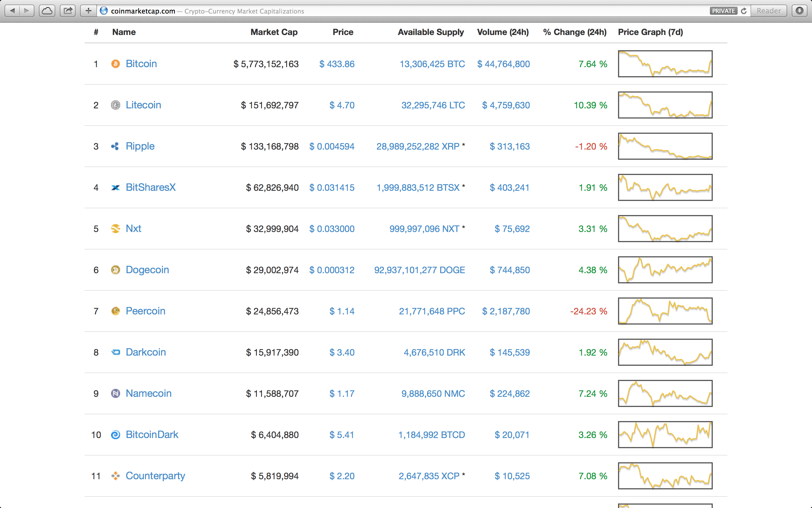The image size is (812, 508).
Task: Open the Namecoin name link
Action: (149, 393)
